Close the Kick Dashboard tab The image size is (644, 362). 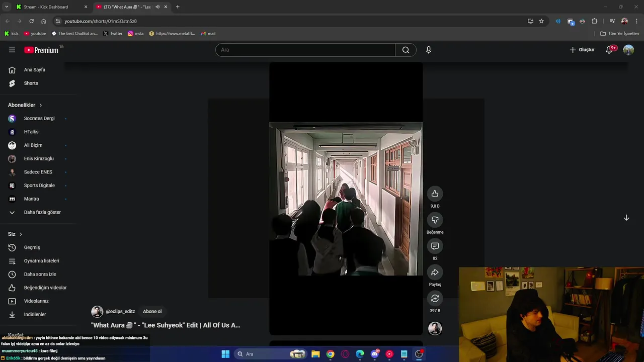(x=86, y=7)
